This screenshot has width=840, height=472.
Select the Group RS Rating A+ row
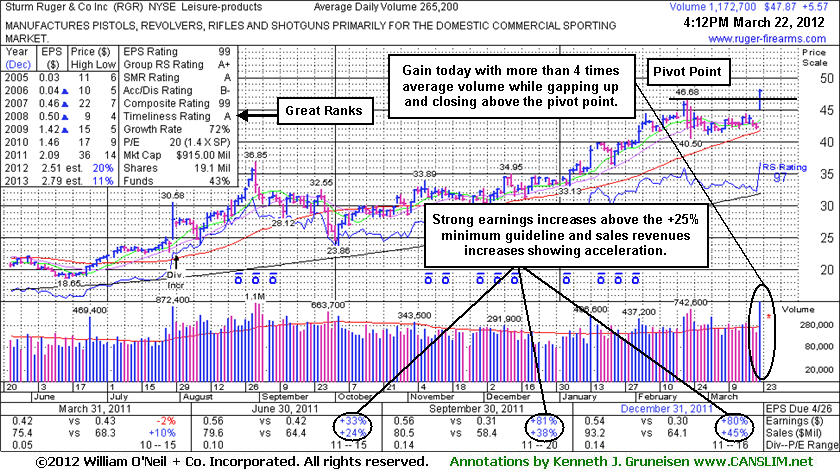[x=177, y=64]
